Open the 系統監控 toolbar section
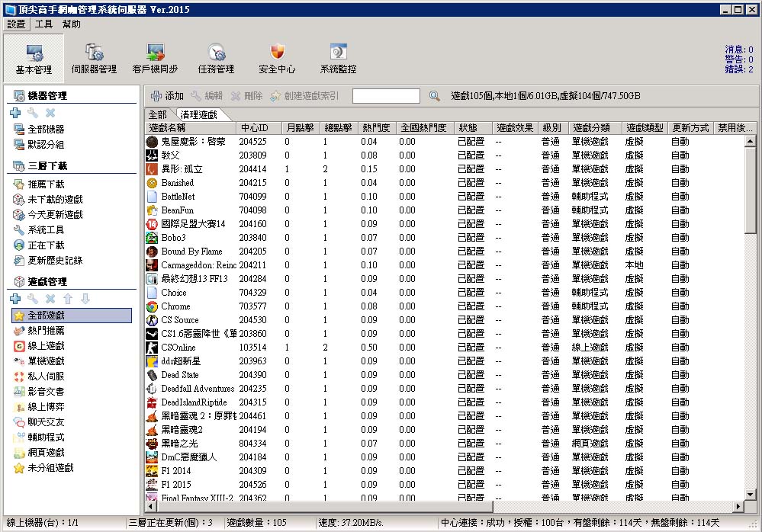The width and height of the screenshot is (762, 532). [x=338, y=59]
